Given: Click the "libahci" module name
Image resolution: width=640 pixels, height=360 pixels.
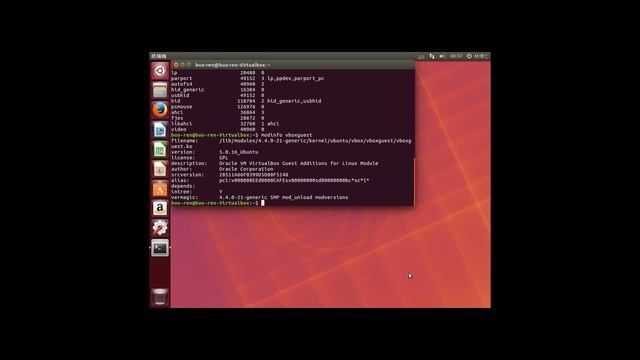Looking at the screenshot, I should [182, 124].
